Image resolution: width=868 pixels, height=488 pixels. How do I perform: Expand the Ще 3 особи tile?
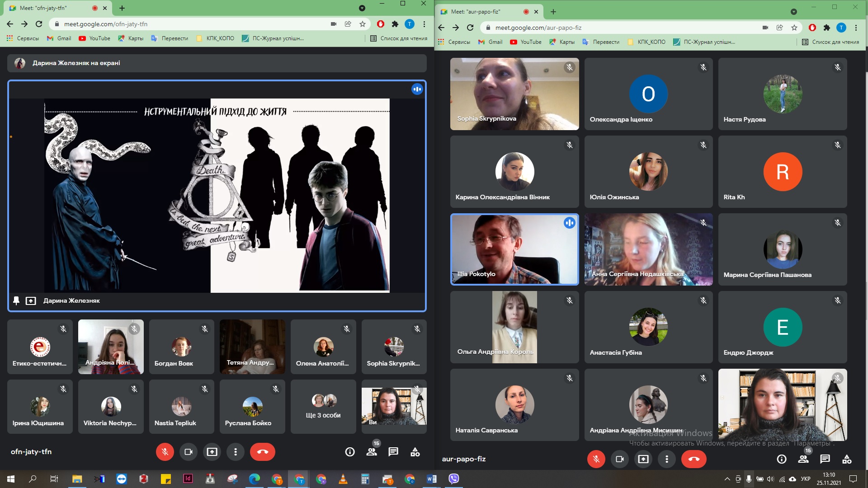pyautogui.click(x=323, y=407)
